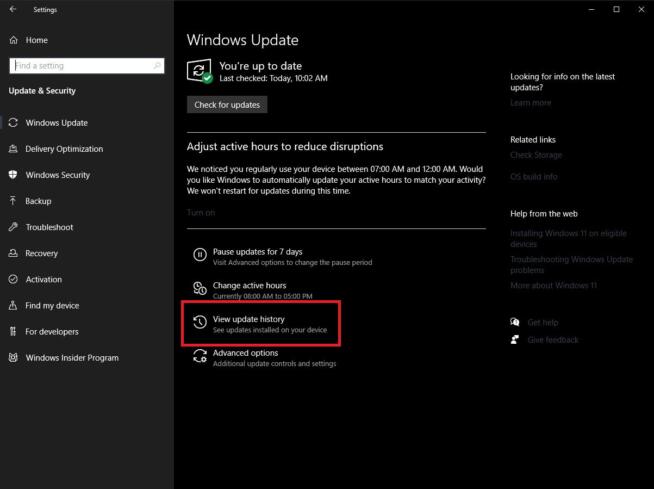Click the clock gear icon beside Change active hours
Viewport: 654px width, 489px height.
[x=200, y=288]
